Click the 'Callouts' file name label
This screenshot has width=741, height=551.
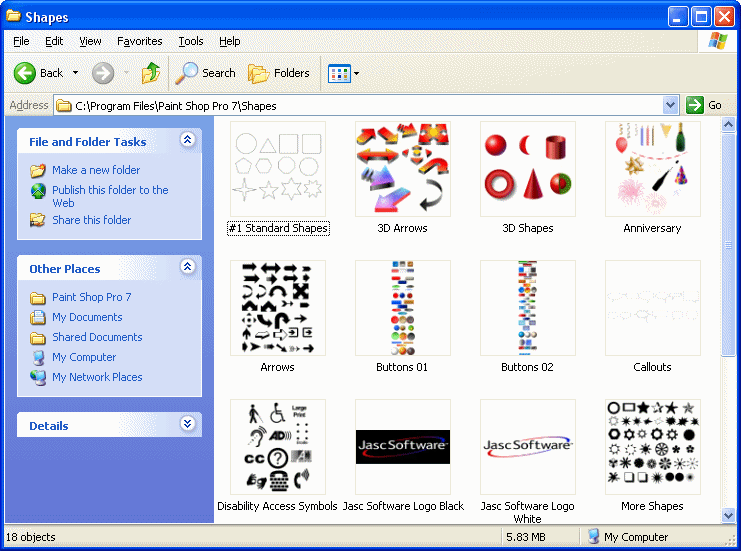click(652, 367)
